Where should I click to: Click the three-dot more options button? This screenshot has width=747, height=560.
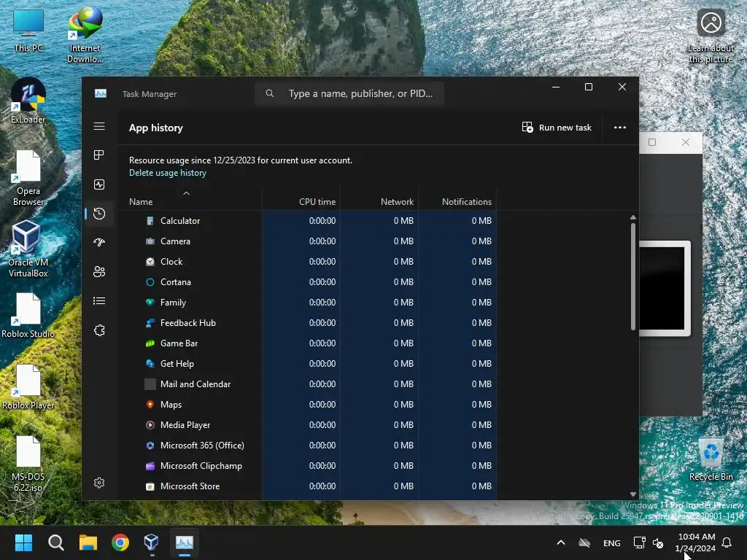(x=620, y=128)
